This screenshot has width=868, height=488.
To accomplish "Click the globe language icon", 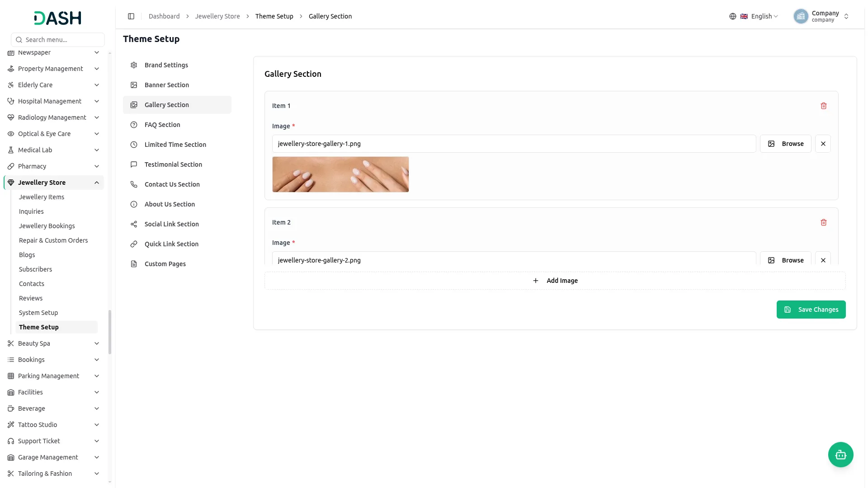I will point(732,16).
